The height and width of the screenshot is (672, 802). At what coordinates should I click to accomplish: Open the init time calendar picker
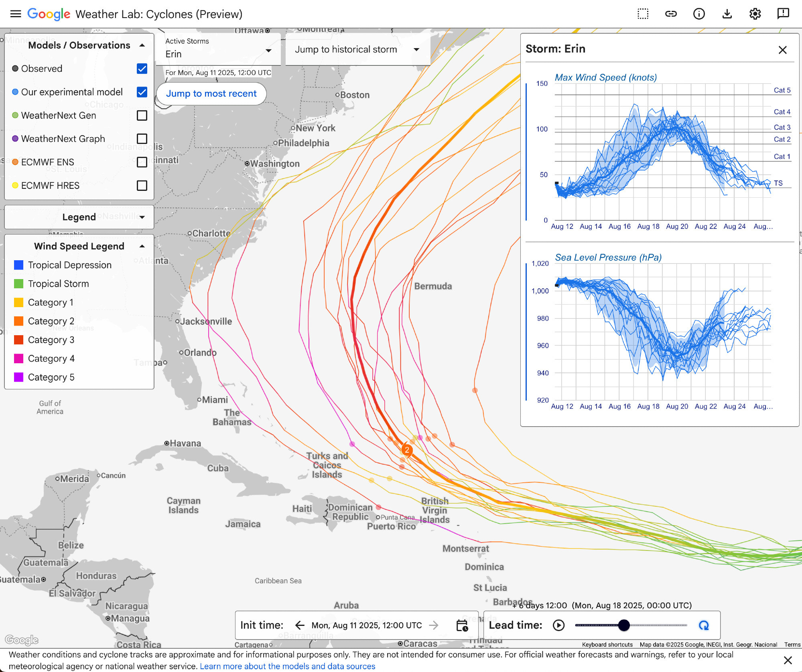pyautogui.click(x=462, y=625)
